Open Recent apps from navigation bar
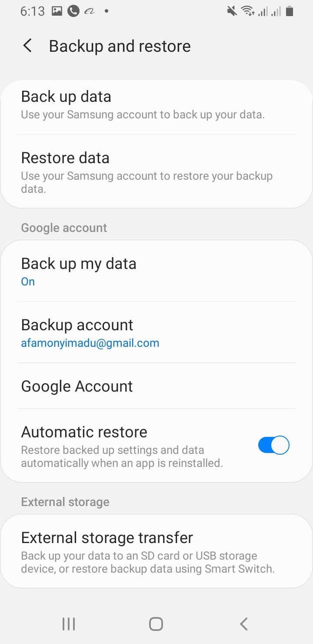Viewport: 313px width, 644px height. 69,624
